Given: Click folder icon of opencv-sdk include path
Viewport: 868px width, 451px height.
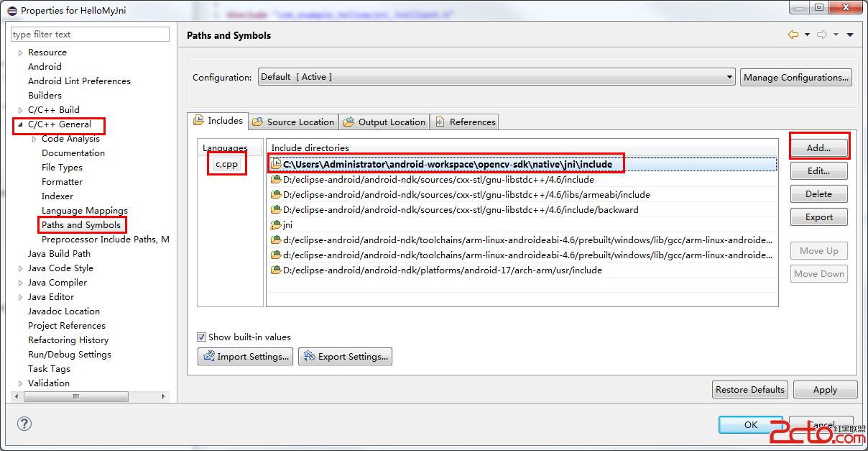Looking at the screenshot, I should 276,164.
